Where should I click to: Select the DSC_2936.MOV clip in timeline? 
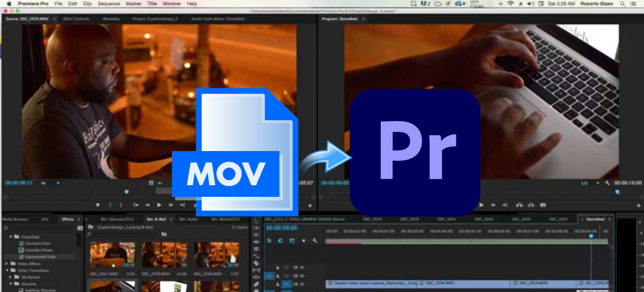tap(463, 284)
